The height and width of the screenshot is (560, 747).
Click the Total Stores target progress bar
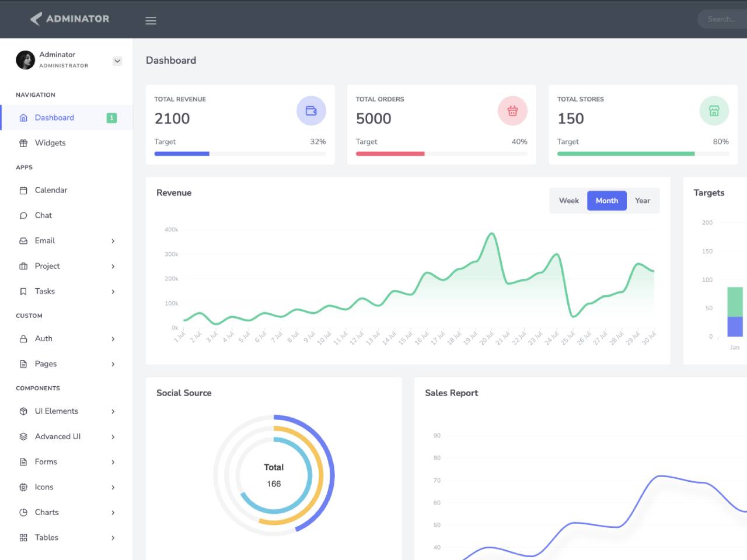(x=643, y=154)
